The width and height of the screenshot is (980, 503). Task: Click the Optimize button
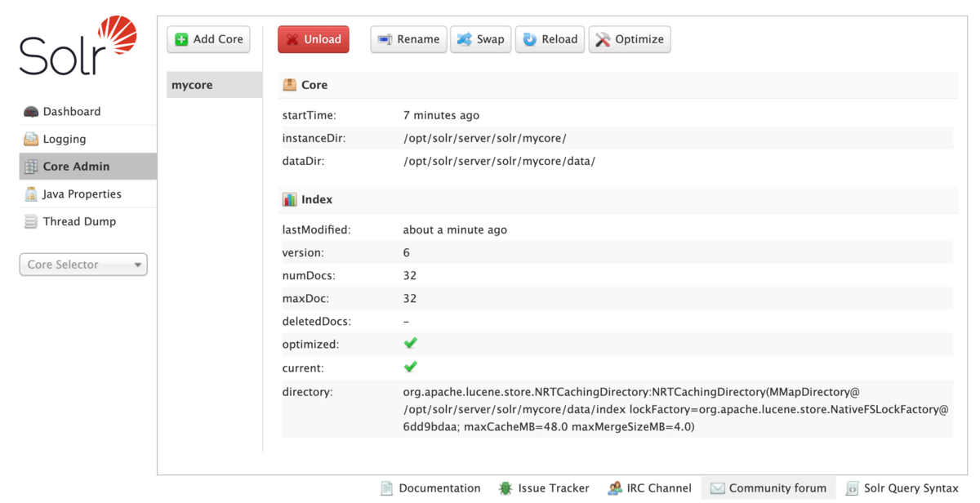pyautogui.click(x=630, y=39)
